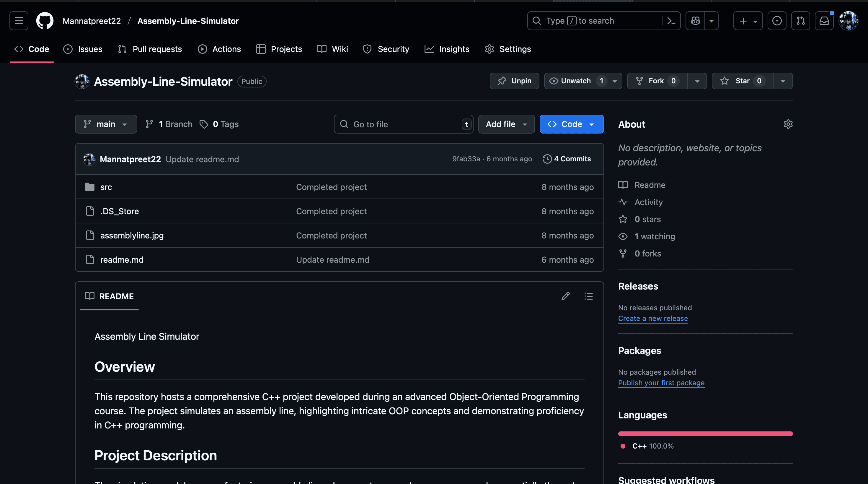Fork the repository
This screenshot has width=868, height=484.
click(x=657, y=81)
